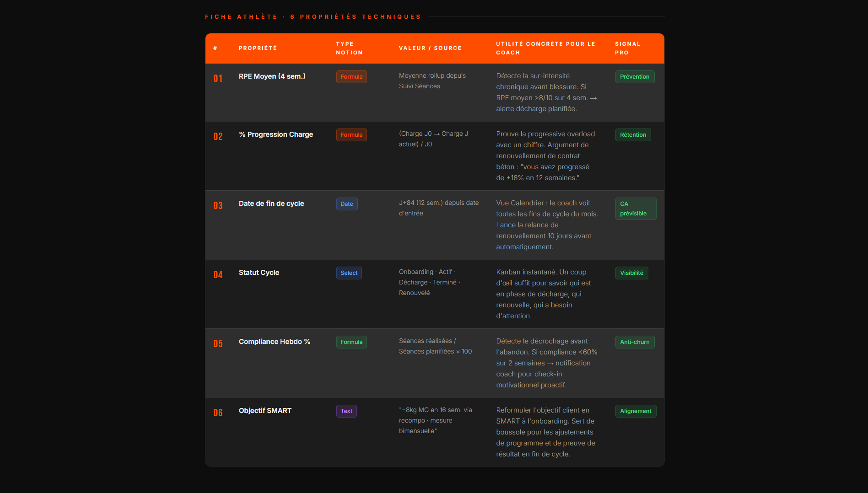868x493 pixels.
Task: Click the Type Notion column header
Action: point(349,48)
